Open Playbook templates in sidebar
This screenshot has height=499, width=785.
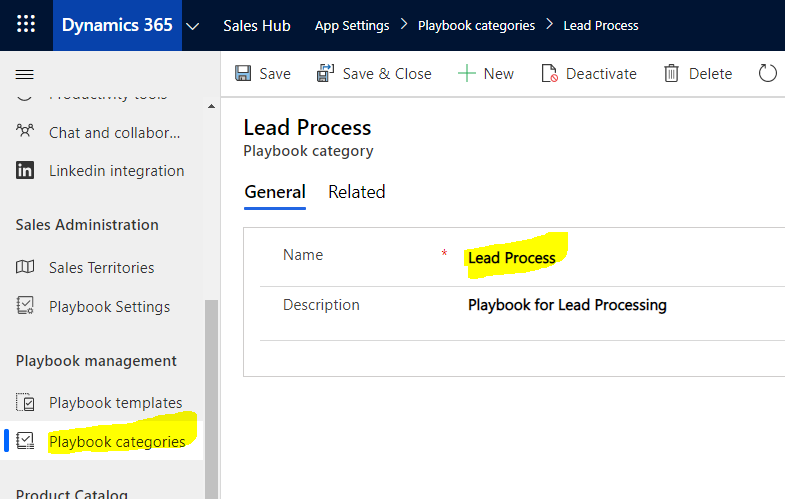115,403
